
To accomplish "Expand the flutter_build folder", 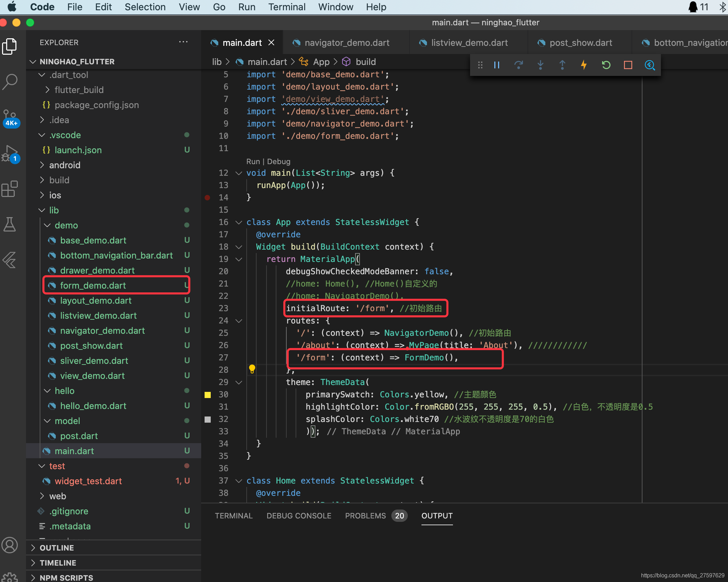I will coord(47,90).
